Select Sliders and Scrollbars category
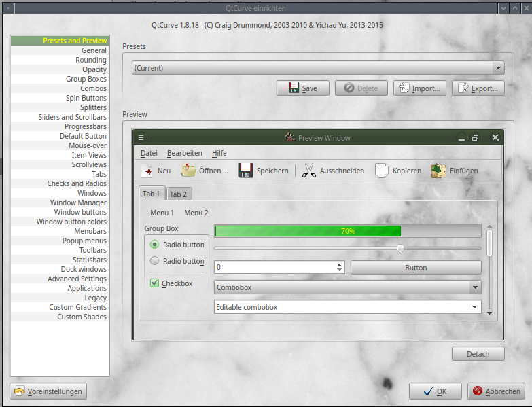Screen dimensions: 532x407 coord(60,117)
